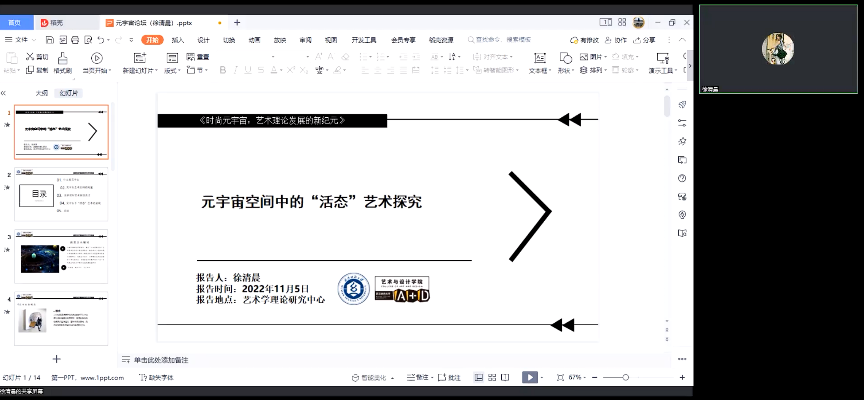Collapse the slide panel with double chevron
This screenshot has width=864, height=400.
[4, 92]
